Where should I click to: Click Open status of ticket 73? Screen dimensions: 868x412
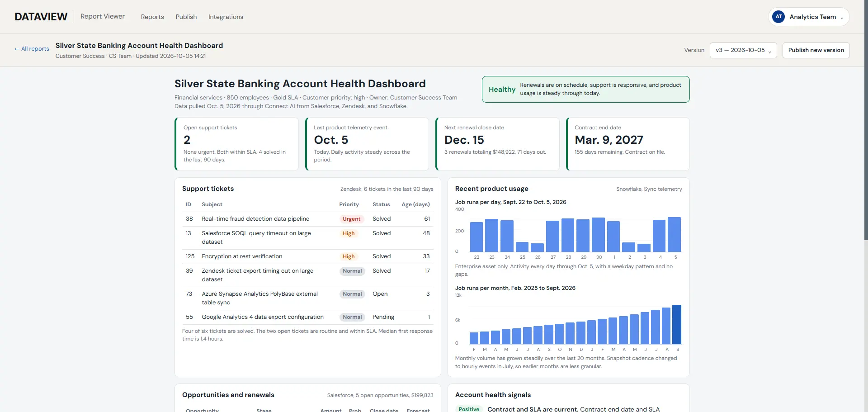tap(380, 294)
